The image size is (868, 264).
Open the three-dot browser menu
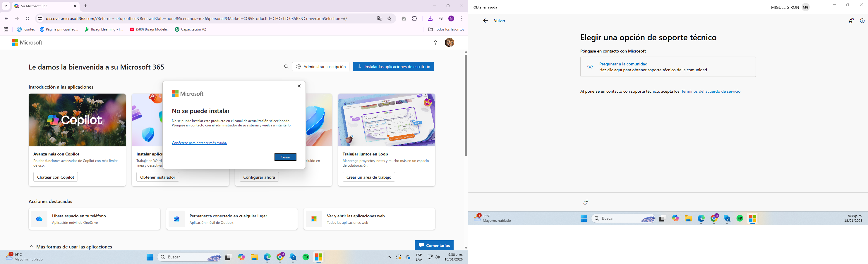coord(462,18)
